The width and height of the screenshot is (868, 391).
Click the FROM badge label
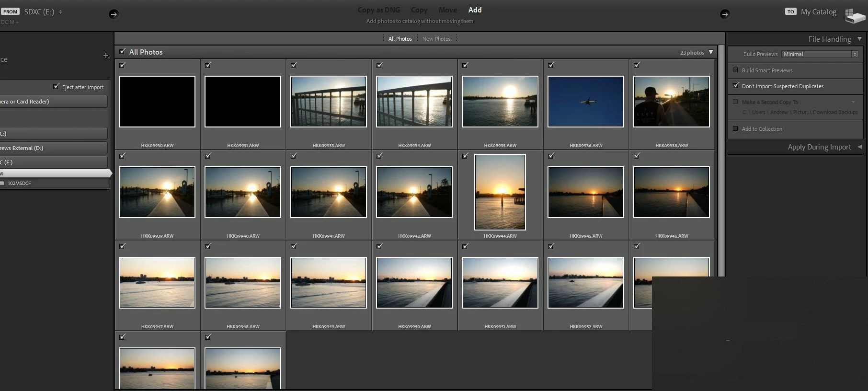(x=10, y=11)
